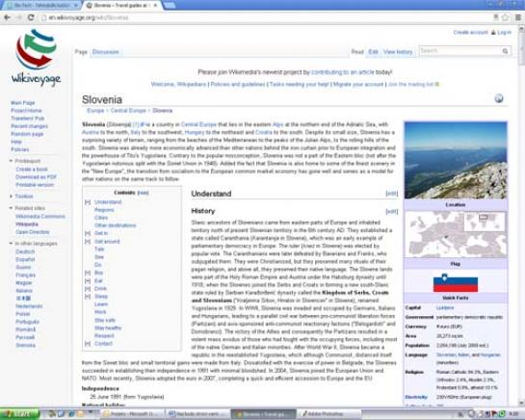The width and height of the screenshot is (525, 420).
Task: Click the globe icon beside the Slovenia title
Action: pos(499,98)
